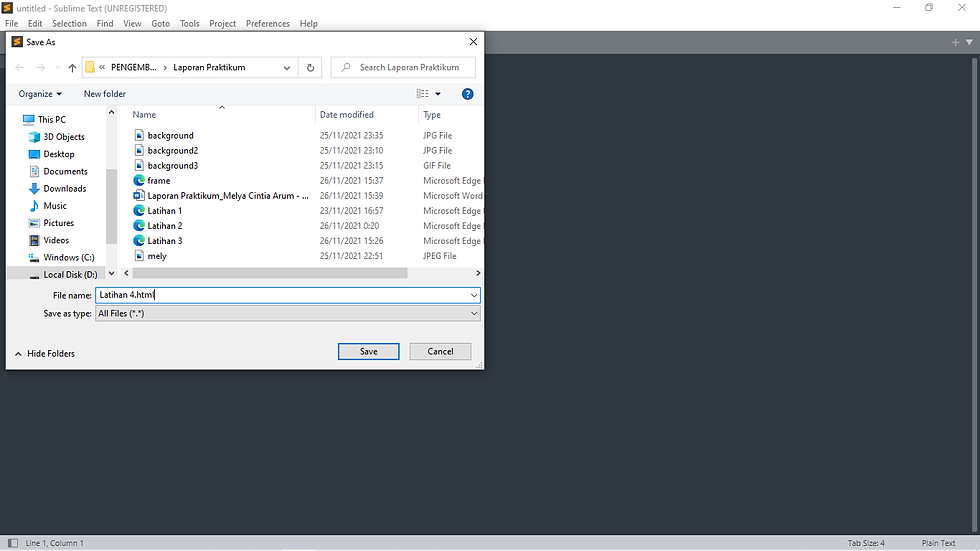
Task: Go up one folder level with up arrow
Action: 72,67
